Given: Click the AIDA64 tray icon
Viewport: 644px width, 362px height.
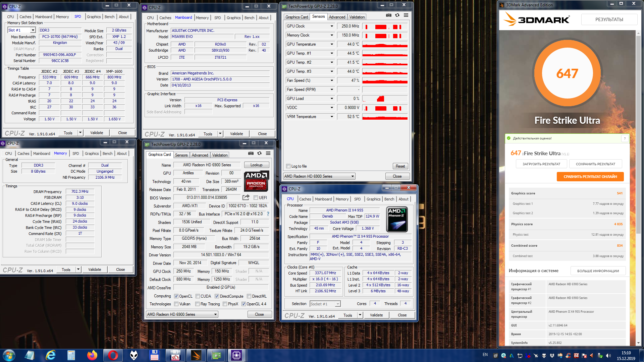Looking at the screenshot, I should pyautogui.click(x=576, y=356).
